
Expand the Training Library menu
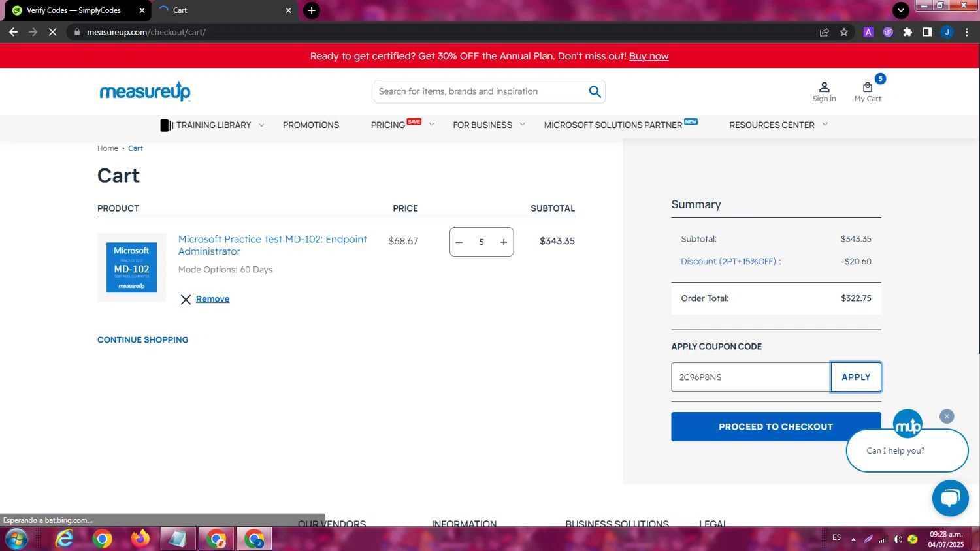click(x=212, y=125)
